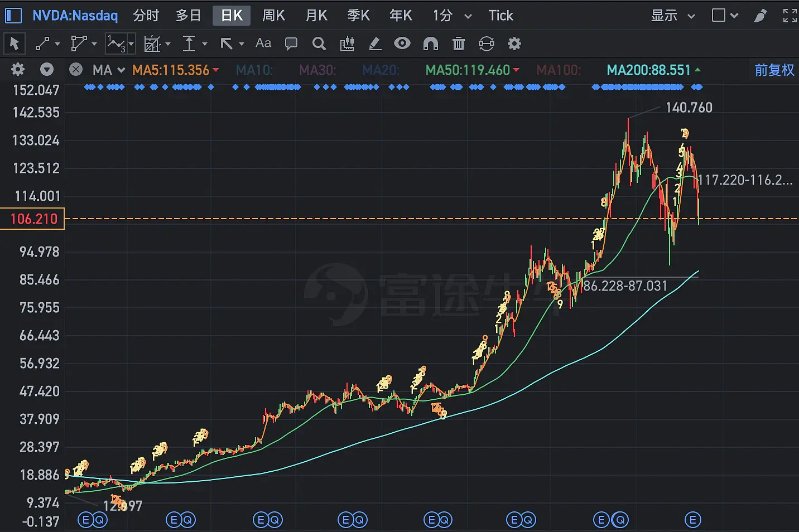The width and height of the screenshot is (799, 532).
Task: Switch to the 周K weekly tab
Action: [x=274, y=16]
